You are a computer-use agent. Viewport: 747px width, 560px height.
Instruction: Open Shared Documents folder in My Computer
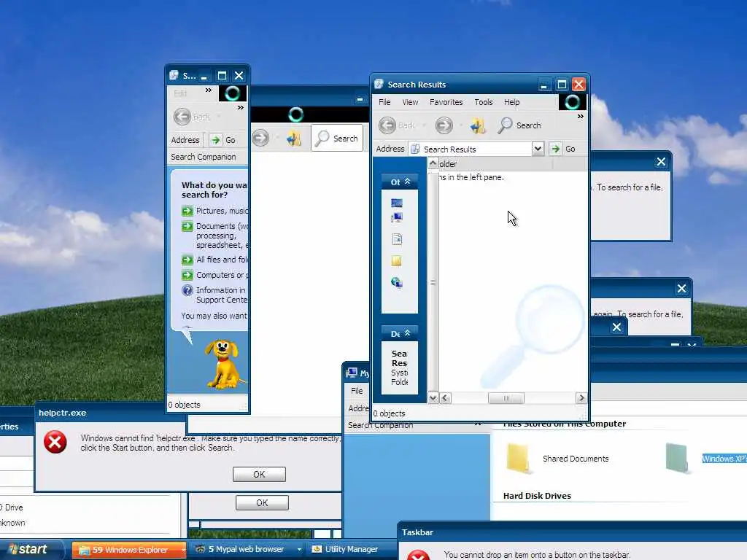[517, 459]
